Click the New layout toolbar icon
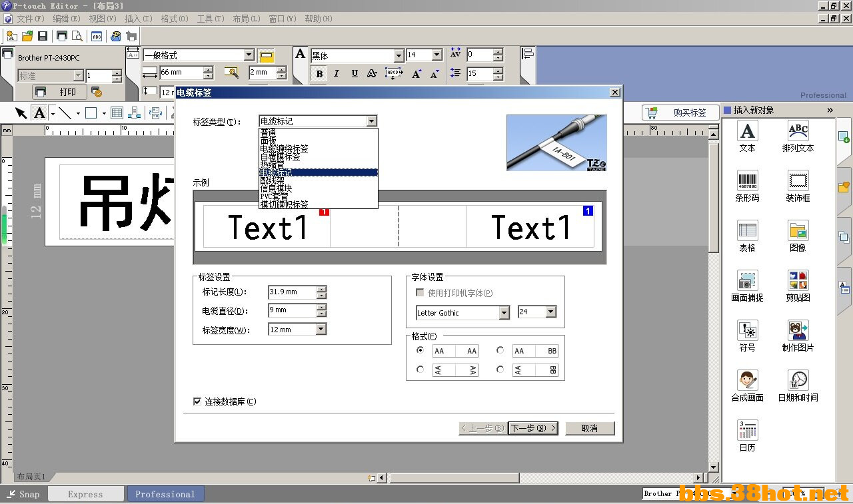 (x=11, y=36)
